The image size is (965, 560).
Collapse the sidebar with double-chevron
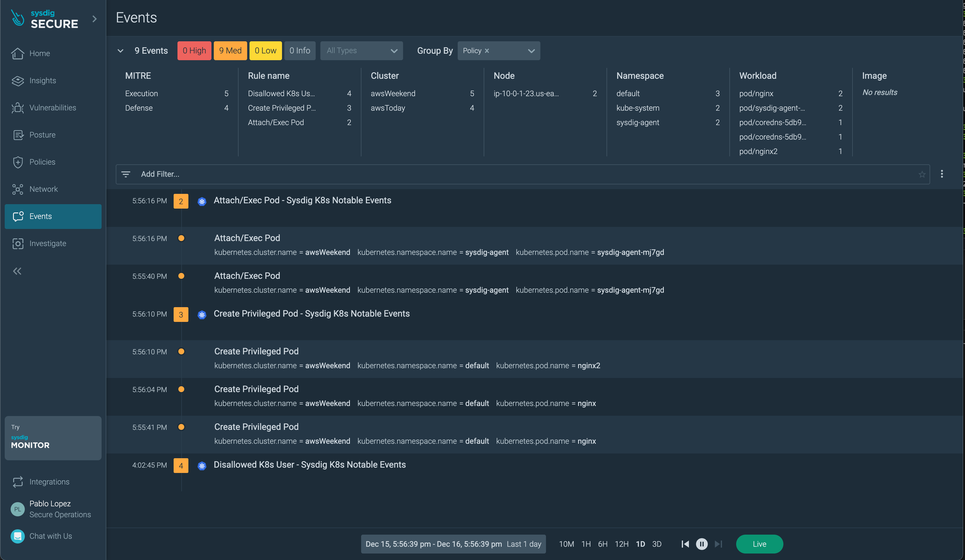point(17,271)
